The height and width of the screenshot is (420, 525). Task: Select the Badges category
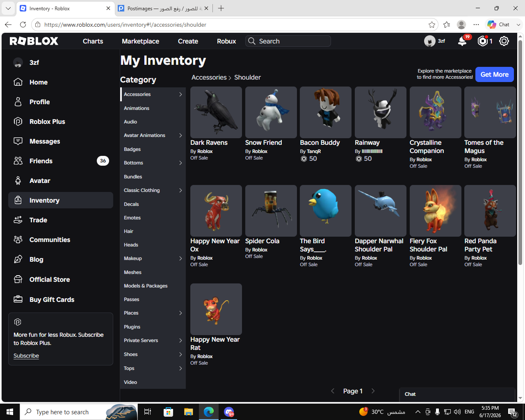click(132, 149)
